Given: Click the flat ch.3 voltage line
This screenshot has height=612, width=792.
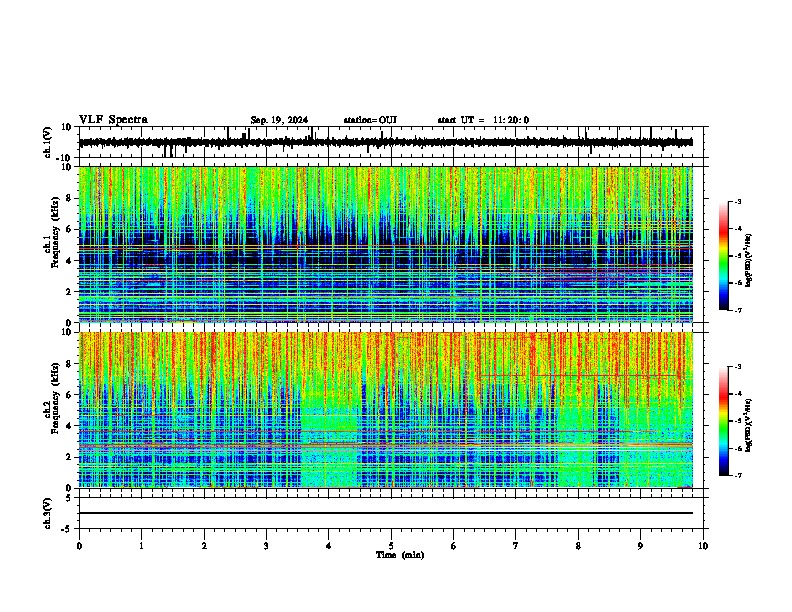Looking at the screenshot, I should click(385, 513).
